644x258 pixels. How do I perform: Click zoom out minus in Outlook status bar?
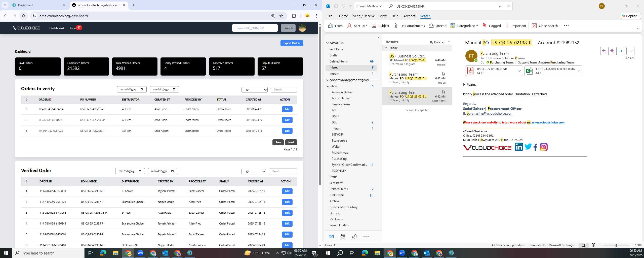(601, 245)
